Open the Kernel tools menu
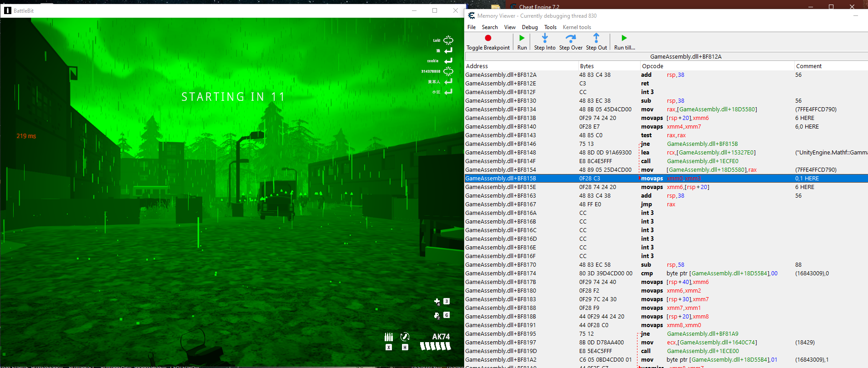Screen dimensions: 868x368 click(577, 27)
